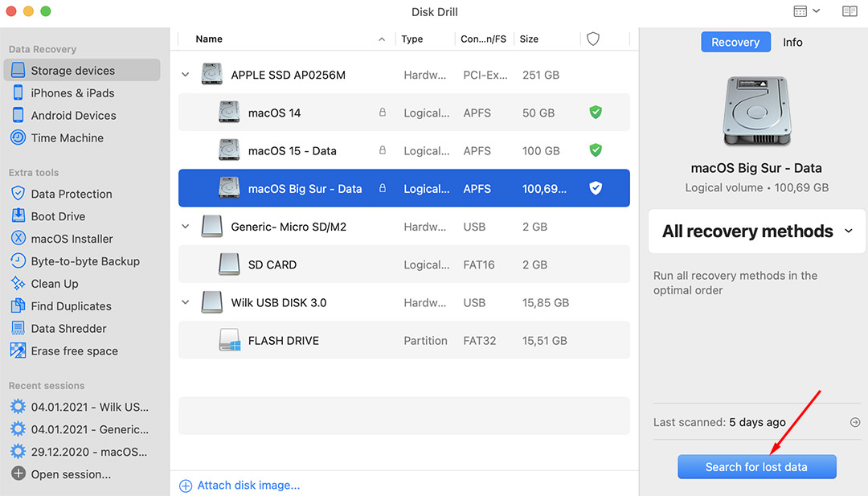
Task: Click the Attach disk image plus icon
Action: [186, 486]
